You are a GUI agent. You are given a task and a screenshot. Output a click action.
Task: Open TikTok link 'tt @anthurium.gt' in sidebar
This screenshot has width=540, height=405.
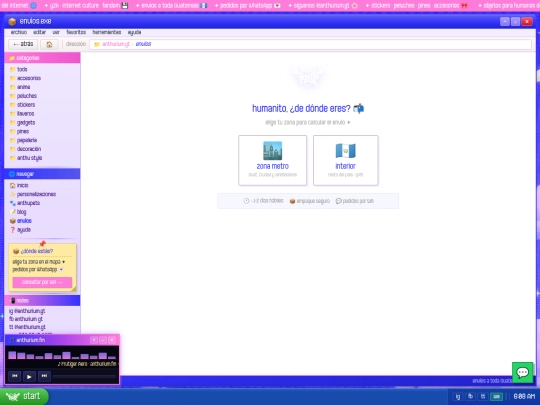[27, 327]
